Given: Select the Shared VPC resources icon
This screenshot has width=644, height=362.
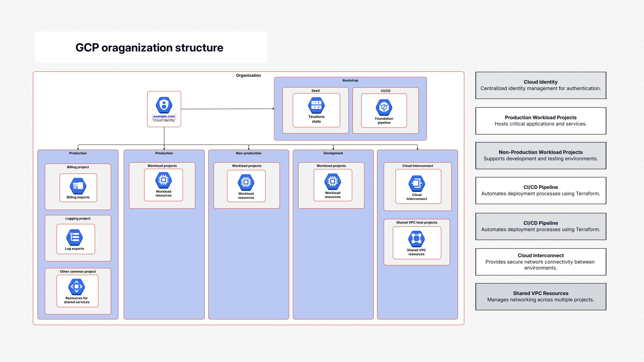Looking at the screenshot, I should (416, 239).
